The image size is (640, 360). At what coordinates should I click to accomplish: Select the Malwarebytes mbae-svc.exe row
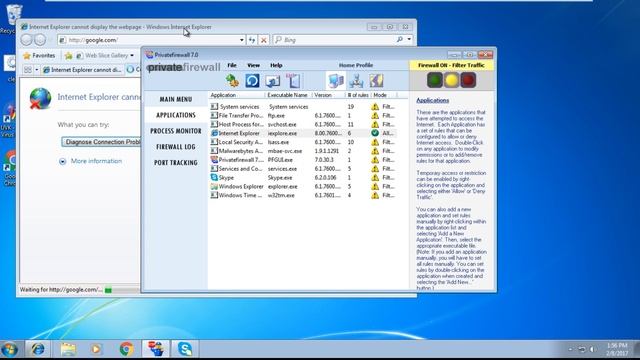click(303, 151)
